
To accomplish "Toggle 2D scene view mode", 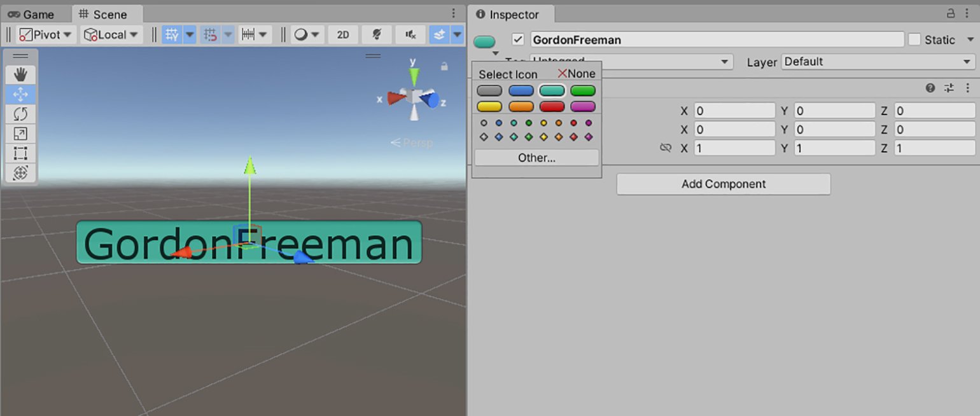I will click(343, 35).
